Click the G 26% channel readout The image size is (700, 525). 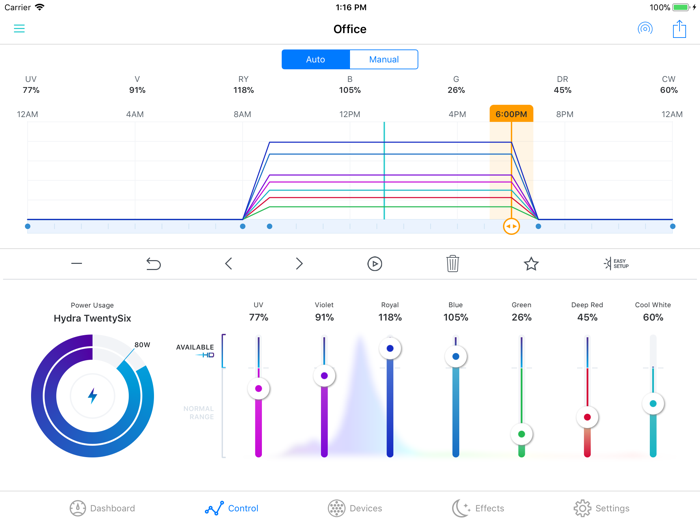click(456, 85)
